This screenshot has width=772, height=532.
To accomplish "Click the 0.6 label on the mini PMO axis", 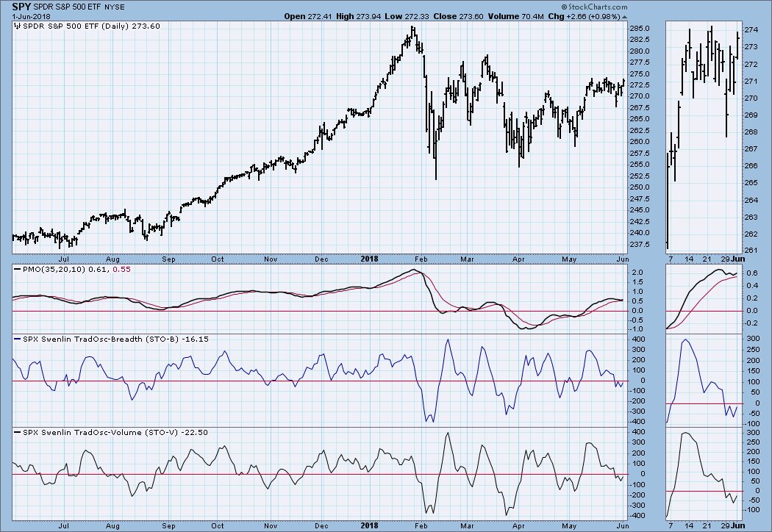I will (x=752, y=273).
